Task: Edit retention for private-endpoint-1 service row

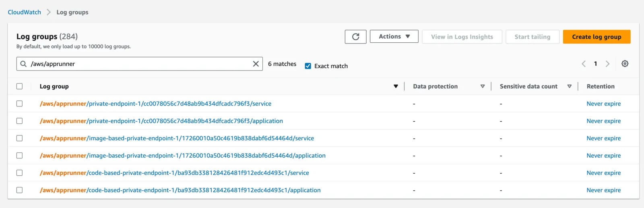Action: coord(603,104)
